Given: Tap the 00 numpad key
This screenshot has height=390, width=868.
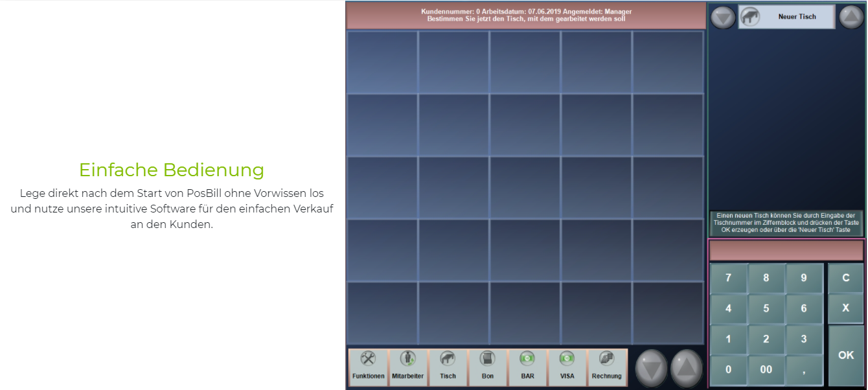Looking at the screenshot, I should coord(766,370).
